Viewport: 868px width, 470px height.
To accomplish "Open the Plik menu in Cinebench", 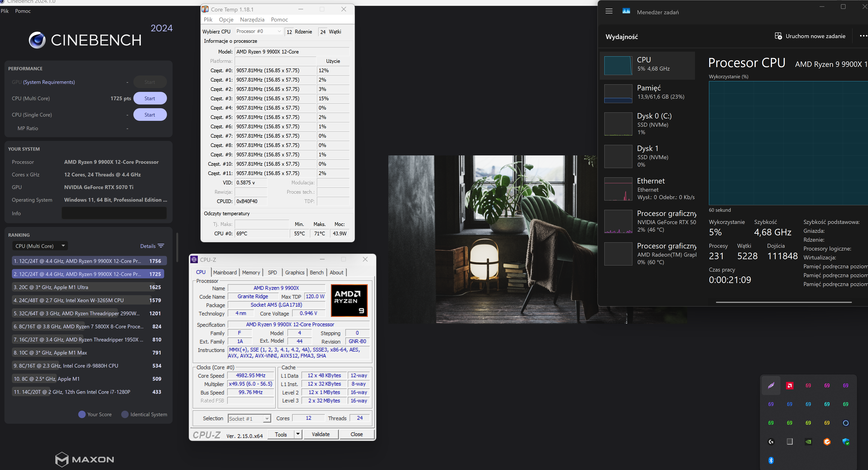I will tap(5, 11).
